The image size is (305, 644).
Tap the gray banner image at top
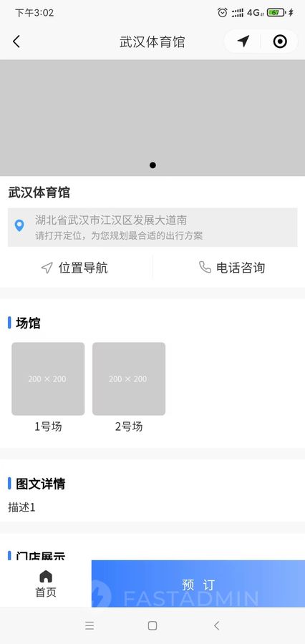coord(152,118)
